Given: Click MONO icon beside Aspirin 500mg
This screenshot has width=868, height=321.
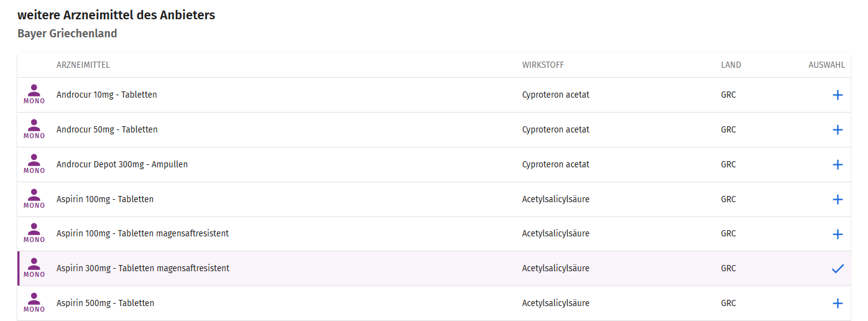Looking at the screenshot, I should (34, 303).
